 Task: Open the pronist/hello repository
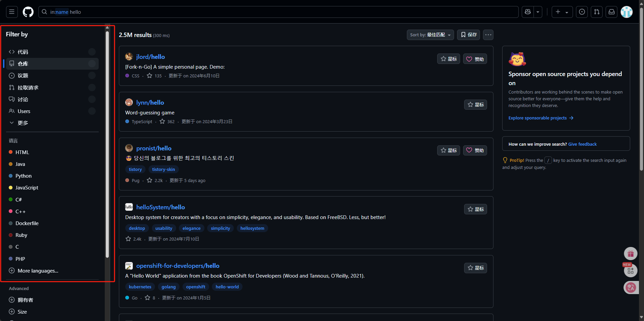(154, 148)
